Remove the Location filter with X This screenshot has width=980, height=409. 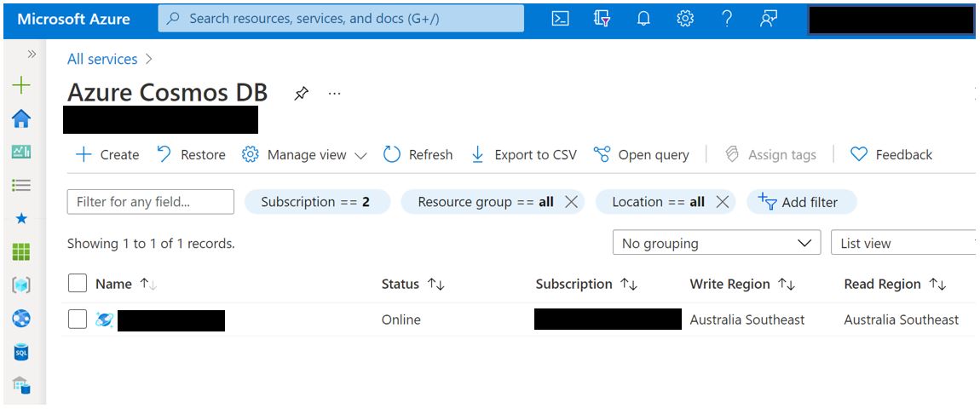click(x=722, y=202)
